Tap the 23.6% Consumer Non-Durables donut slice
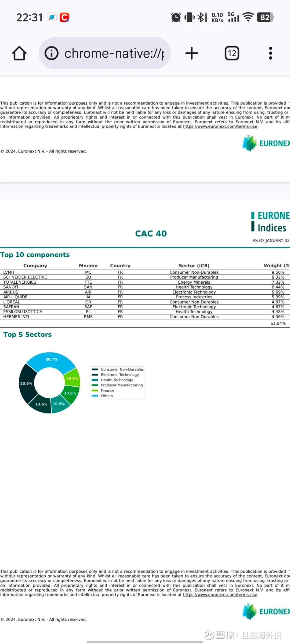 (x=26, y=383)
